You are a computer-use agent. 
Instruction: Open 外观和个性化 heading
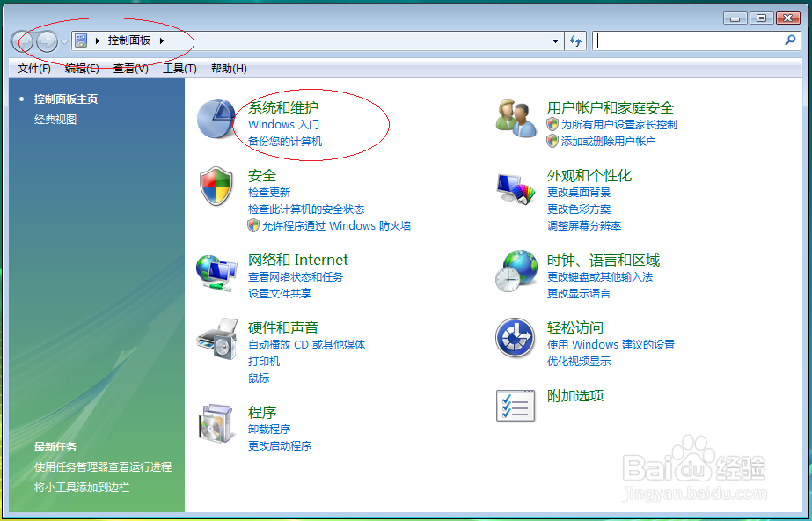pos(589,175)
